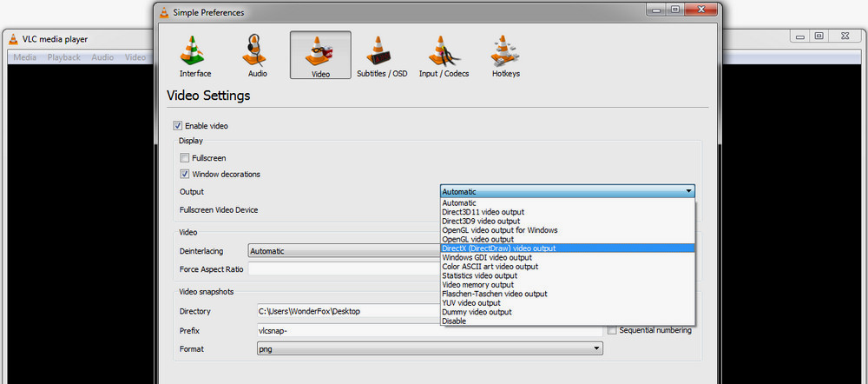Choose OpenGL video output for Windows
Screen dimensions: 868x384
[x=568, y=230]
